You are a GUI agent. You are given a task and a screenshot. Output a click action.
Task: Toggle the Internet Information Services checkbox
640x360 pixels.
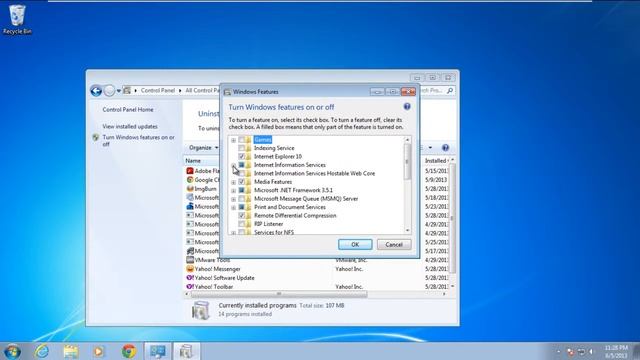(x=242, y=165)
